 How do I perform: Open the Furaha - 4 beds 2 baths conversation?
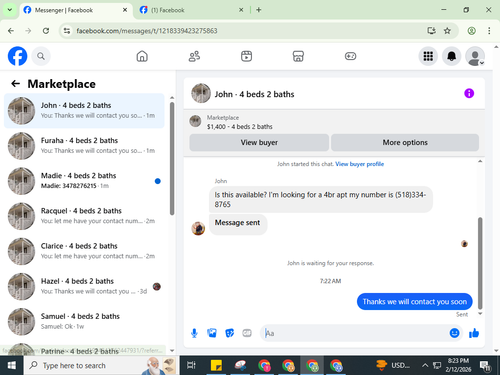tap(84, 146)
